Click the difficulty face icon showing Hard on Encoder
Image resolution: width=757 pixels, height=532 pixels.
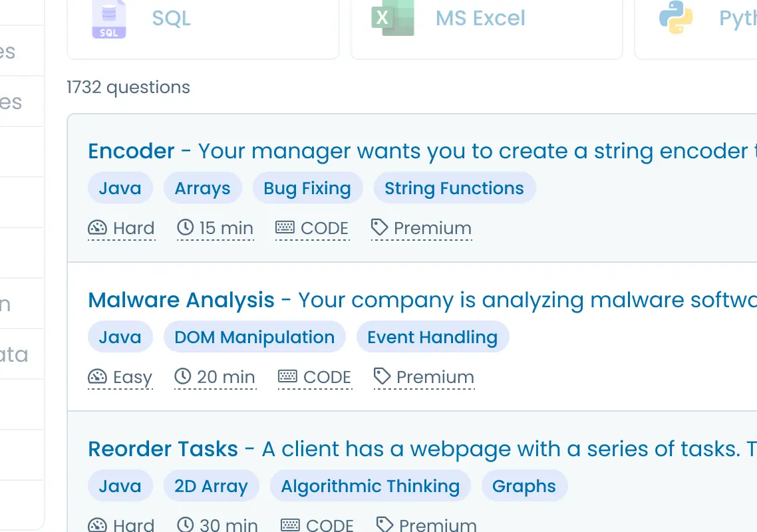pos(97,227)
